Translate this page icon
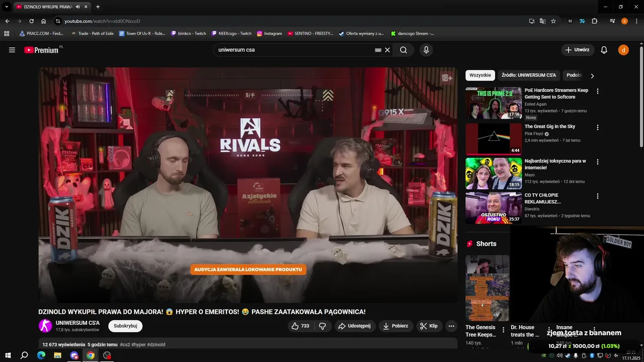This screenshot has height=362, width=644. coord(542,21)
